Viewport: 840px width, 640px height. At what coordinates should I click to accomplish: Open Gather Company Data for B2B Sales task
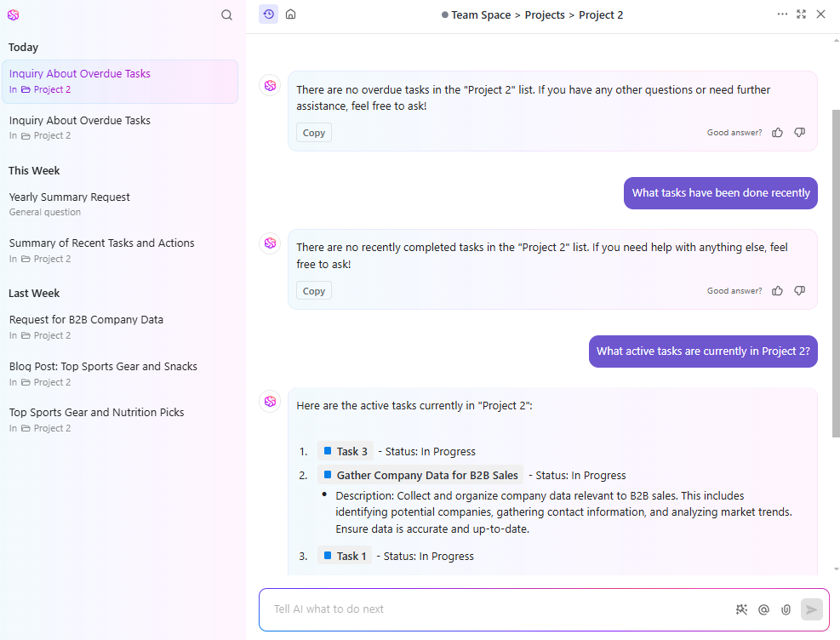coord(426,475)
